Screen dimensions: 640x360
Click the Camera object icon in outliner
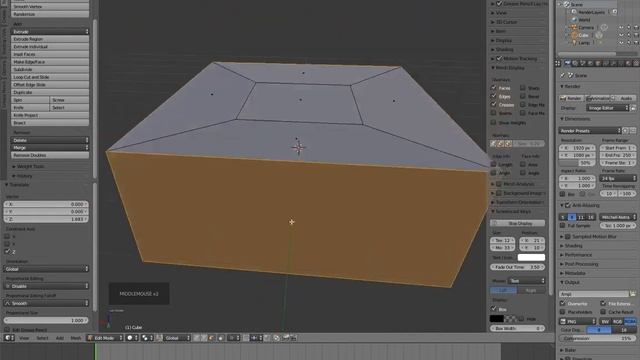pyautogui.click(x=574, y=27)
